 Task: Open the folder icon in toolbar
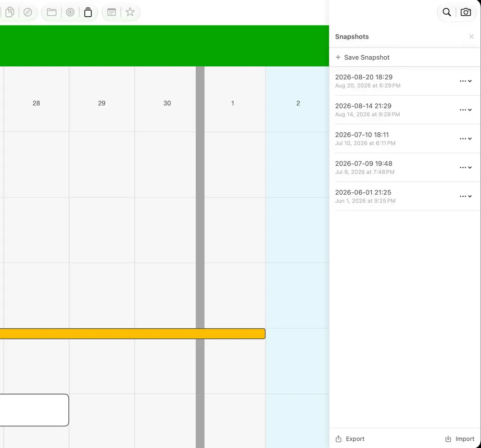51,12
